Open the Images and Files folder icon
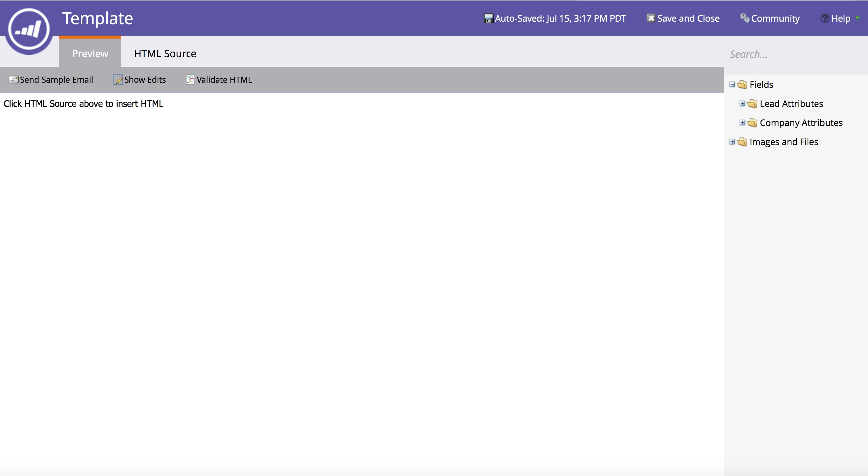This screenshot has height=476, width=868. (x=742, y=142)
